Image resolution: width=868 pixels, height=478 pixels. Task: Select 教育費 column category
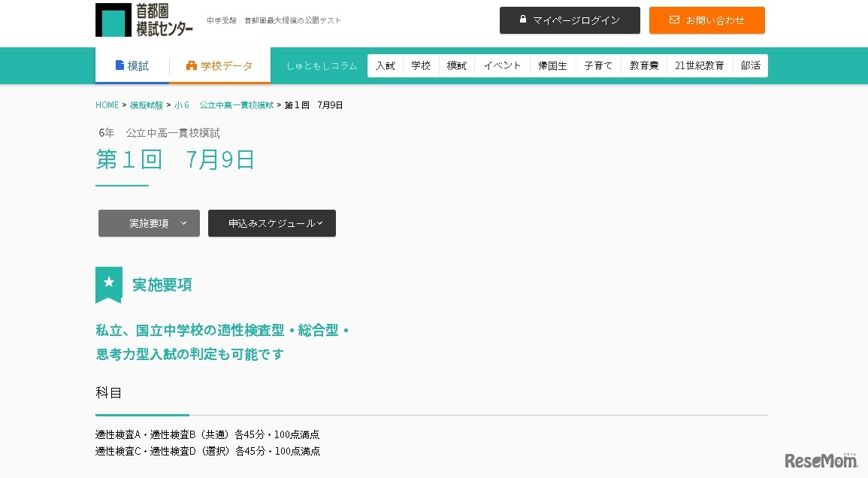(x=644, y=66)
